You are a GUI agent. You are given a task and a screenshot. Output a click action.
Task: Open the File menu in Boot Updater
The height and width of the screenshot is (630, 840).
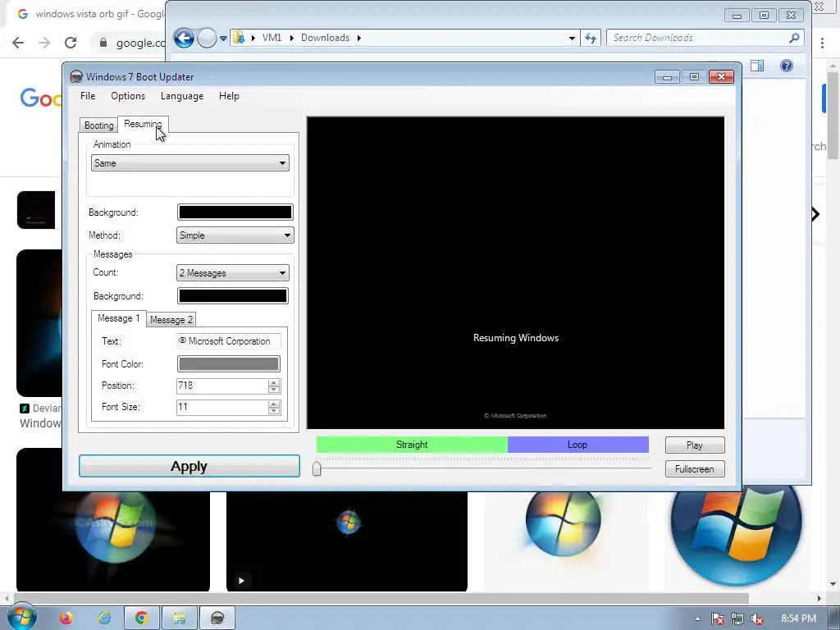88,96
